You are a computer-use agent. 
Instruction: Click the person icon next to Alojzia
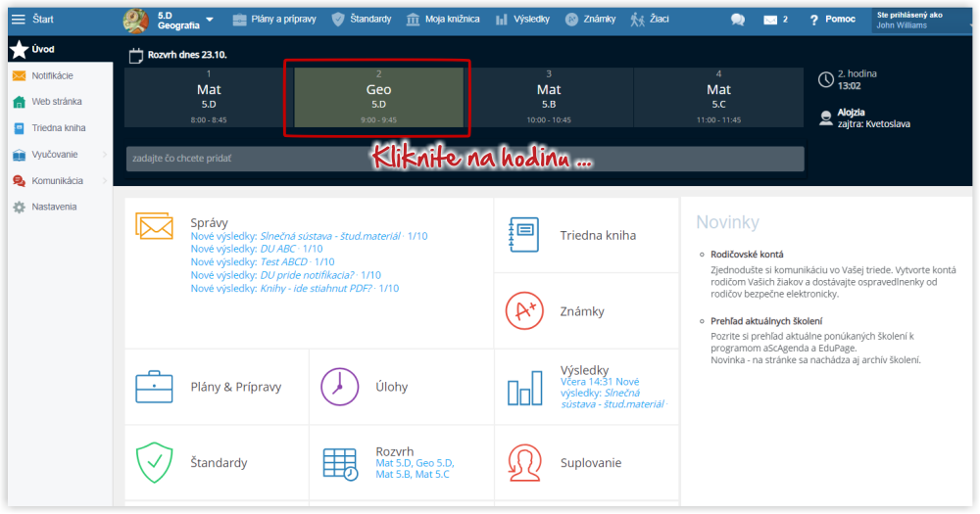point(825,118)
